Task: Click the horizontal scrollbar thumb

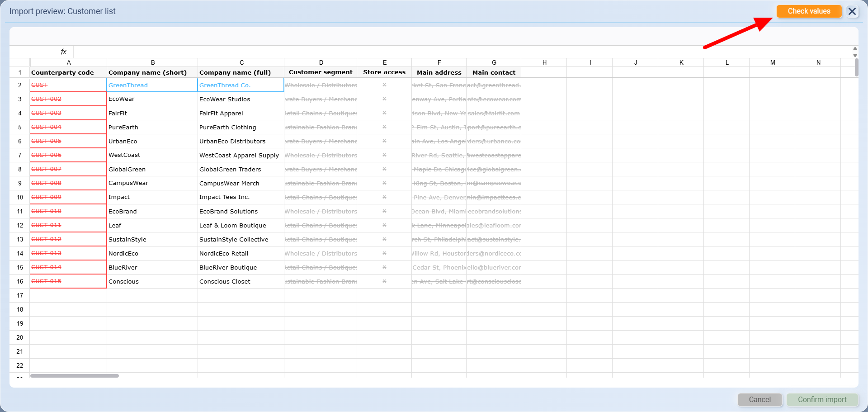Action: (75, 376)
